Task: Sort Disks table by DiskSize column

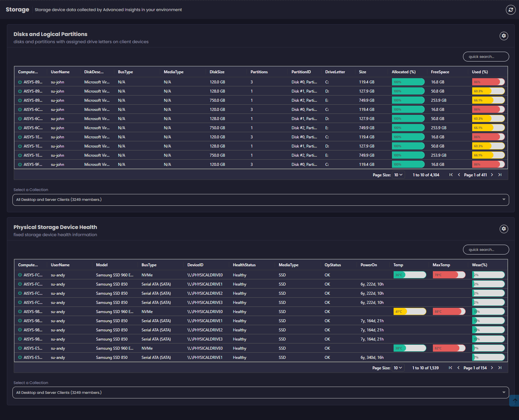Action: [x=217, y=72]
